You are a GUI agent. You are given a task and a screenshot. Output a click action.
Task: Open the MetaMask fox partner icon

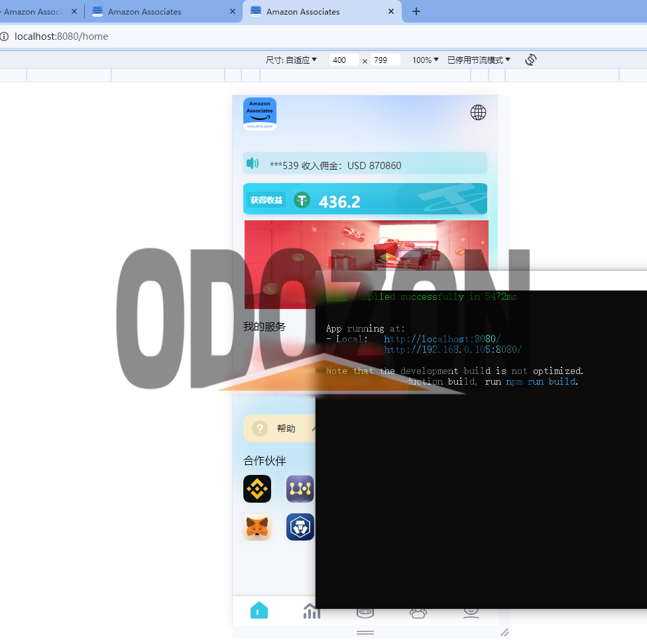point(257,527)
